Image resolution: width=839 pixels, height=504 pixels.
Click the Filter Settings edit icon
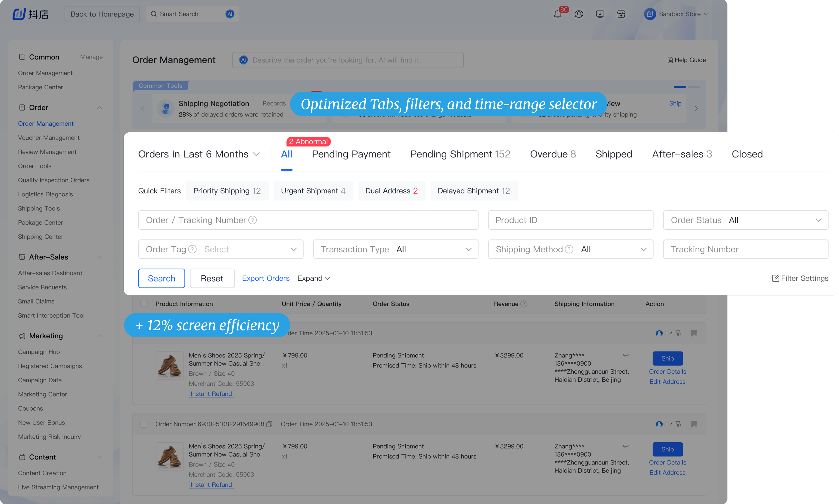[x=775, y=279]
